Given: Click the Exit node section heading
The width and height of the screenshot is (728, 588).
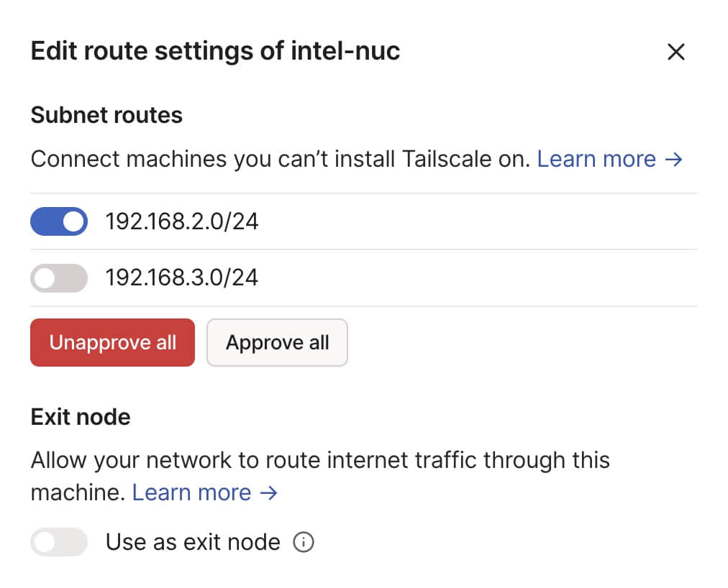Looking at the screenshot, I should point(81,417).
